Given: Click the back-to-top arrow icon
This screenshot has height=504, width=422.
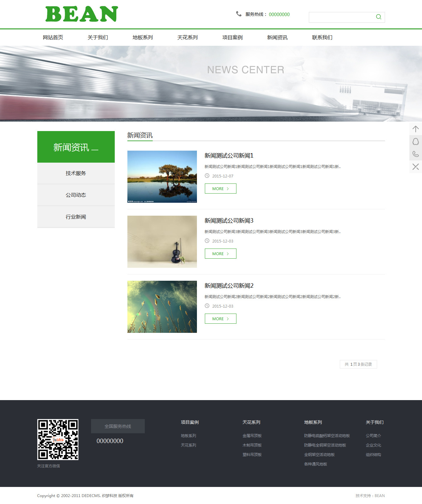Looking at the screenshot, I should pos(416,129).
